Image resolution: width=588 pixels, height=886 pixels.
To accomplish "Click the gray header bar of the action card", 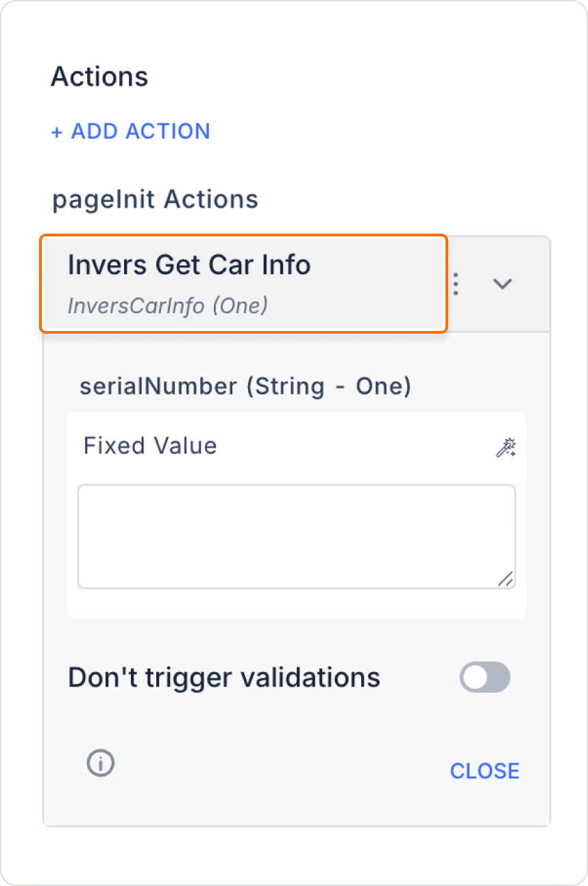I will (x=297, y=284).
